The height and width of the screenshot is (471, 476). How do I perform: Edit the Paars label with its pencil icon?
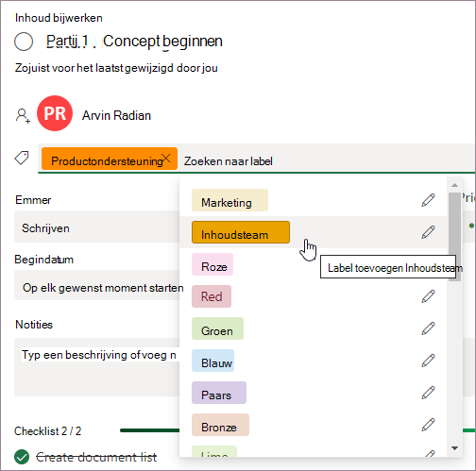pyautogui.click(x=428, y=393)
